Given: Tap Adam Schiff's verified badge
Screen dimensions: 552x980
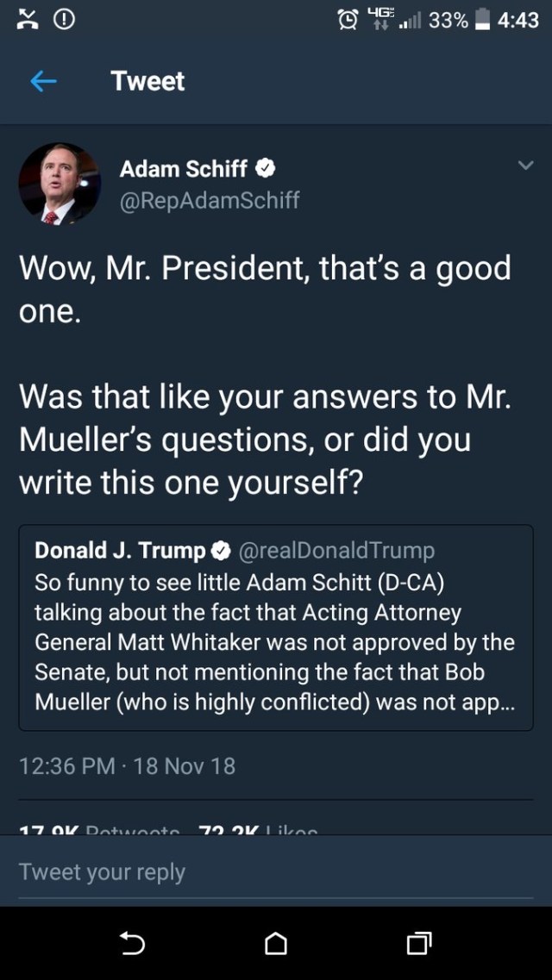Looking at the screenshot, I should [267, 168].
